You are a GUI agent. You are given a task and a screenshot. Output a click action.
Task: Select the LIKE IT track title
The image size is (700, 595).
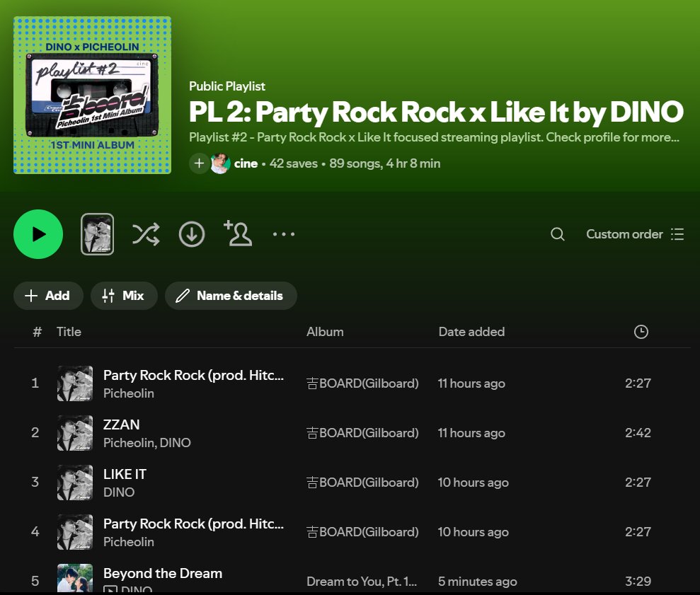click(x=125, y=474)
